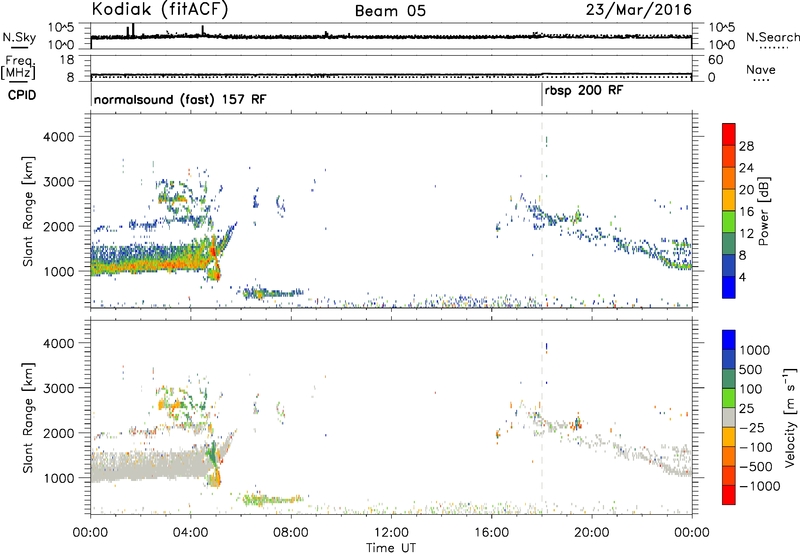Click the '08:00' time tick label

coord(290,533)
